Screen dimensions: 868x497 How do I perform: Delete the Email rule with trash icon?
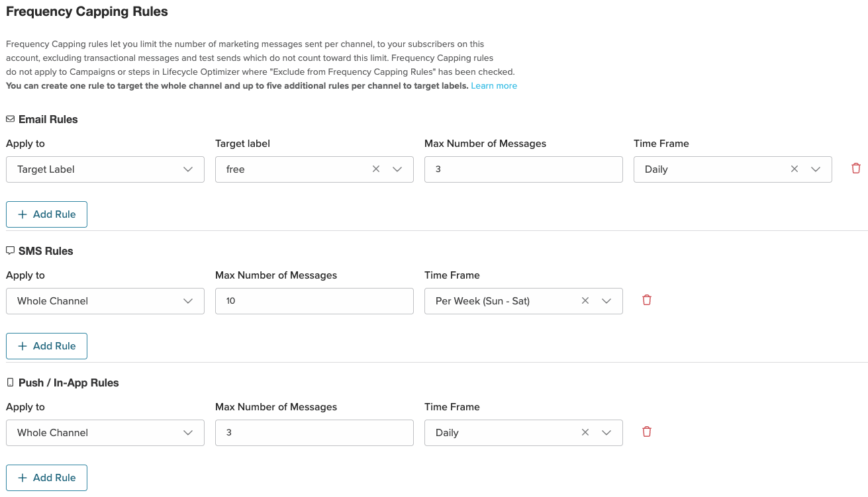point(856,169)
